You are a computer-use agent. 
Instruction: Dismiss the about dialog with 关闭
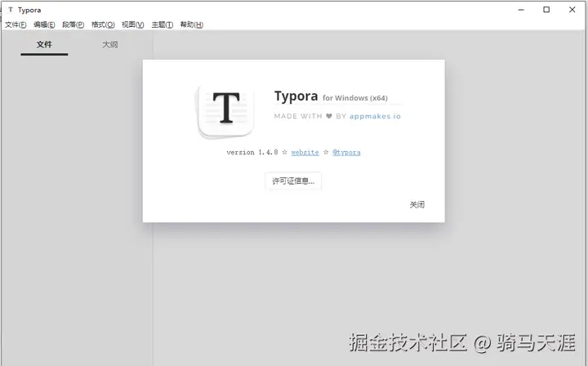click(417, 205)
